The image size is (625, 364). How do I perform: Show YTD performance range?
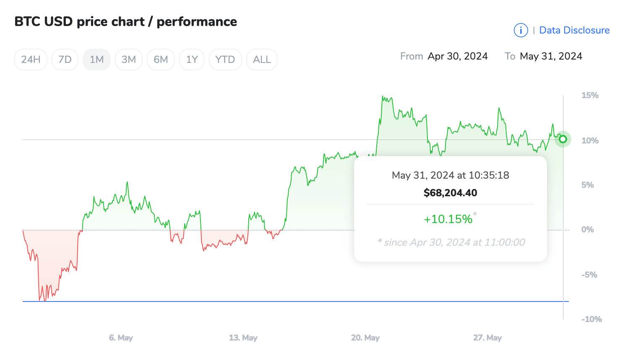(225, 60)
